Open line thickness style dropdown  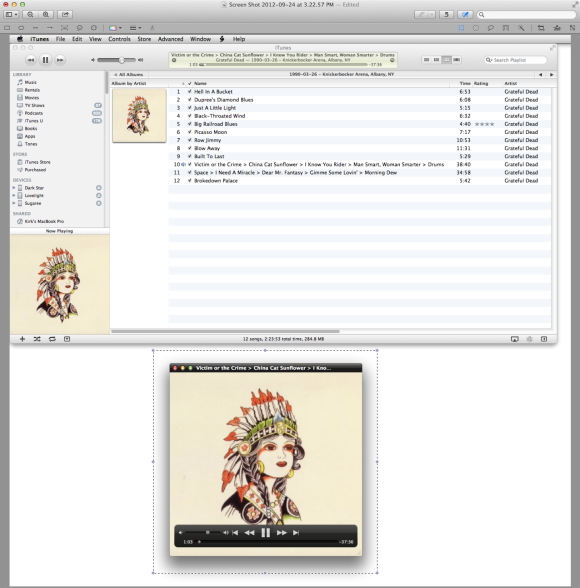[x=135, y=28]
